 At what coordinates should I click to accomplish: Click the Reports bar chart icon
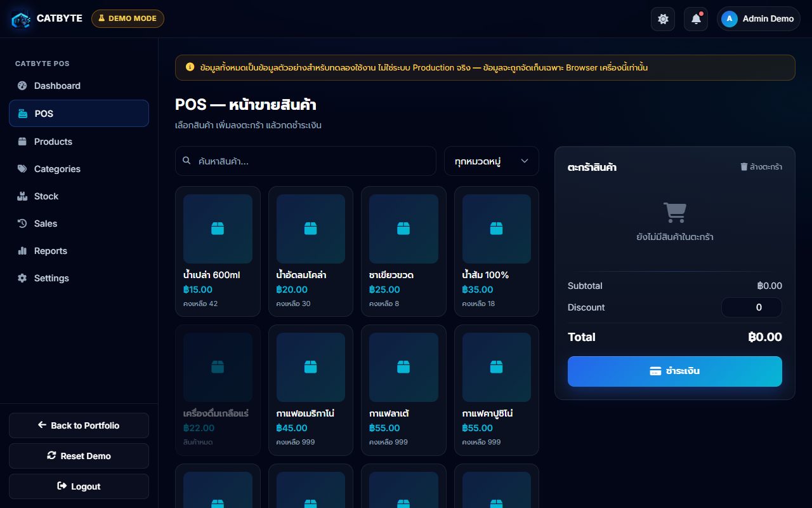[22, 251]
